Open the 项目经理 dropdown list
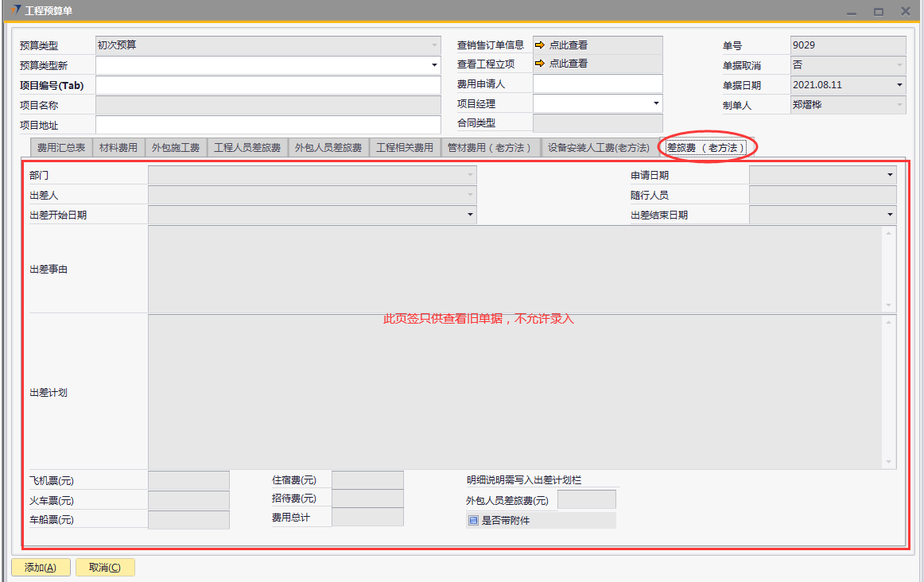 coord(656,103)
